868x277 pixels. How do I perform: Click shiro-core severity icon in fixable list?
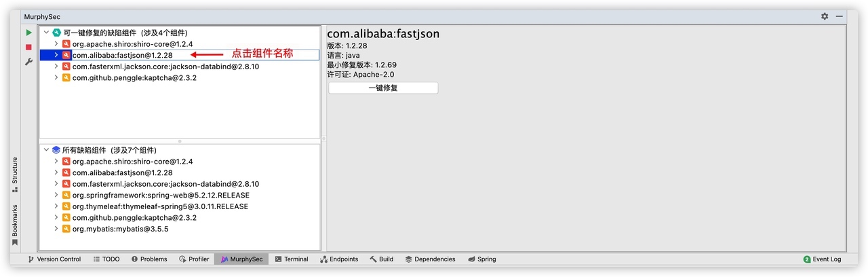66,44
